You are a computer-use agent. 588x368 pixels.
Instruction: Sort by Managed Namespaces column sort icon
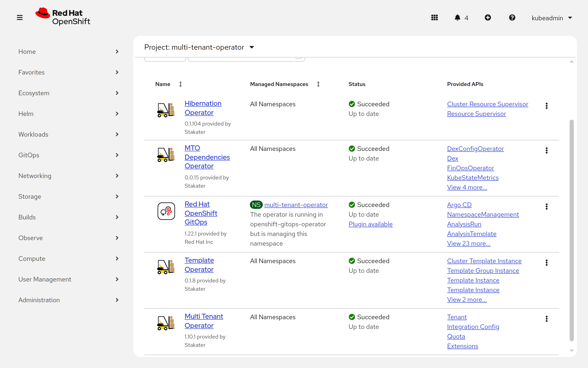tap(318, 84)
